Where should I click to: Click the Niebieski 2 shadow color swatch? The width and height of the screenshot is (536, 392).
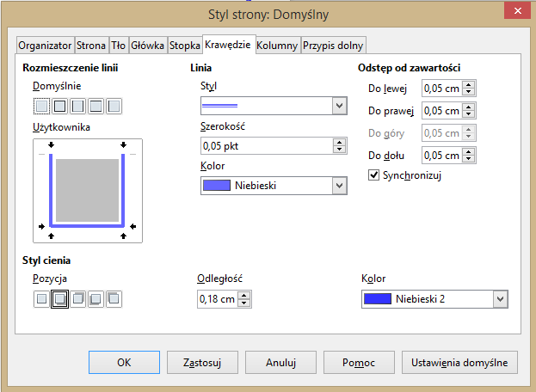378,299
